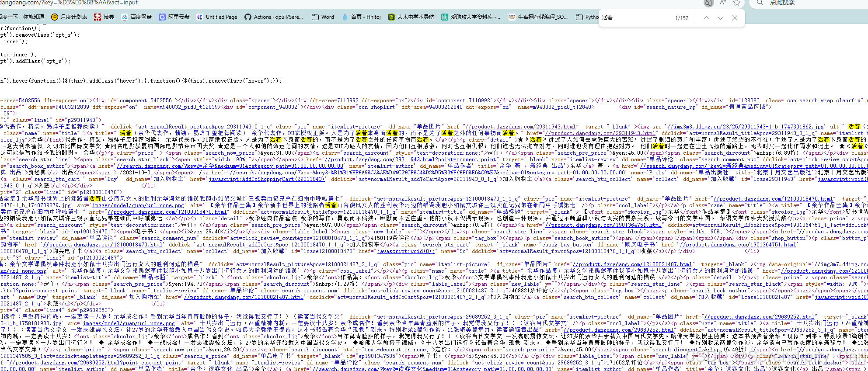Open the GitHub Actions opuil/Sere bookmark
The height and width of the screenshot is (371, 868).
point(273,17)
